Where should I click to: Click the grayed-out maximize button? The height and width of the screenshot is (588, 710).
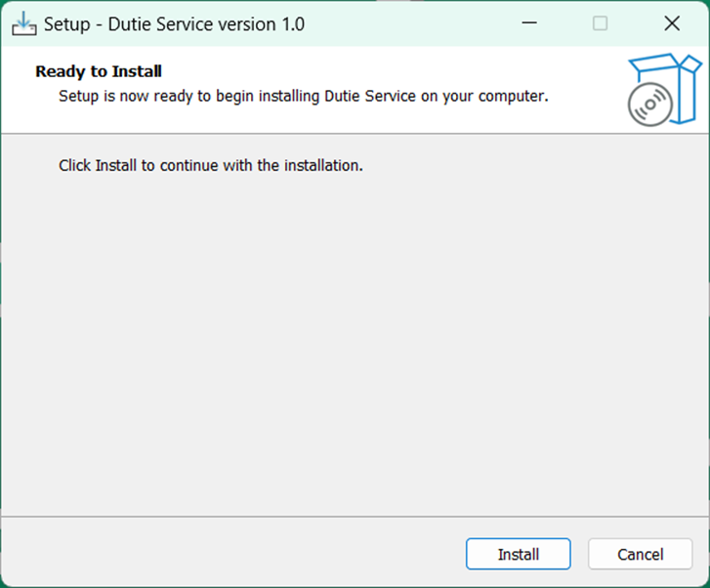coord(600,23)
